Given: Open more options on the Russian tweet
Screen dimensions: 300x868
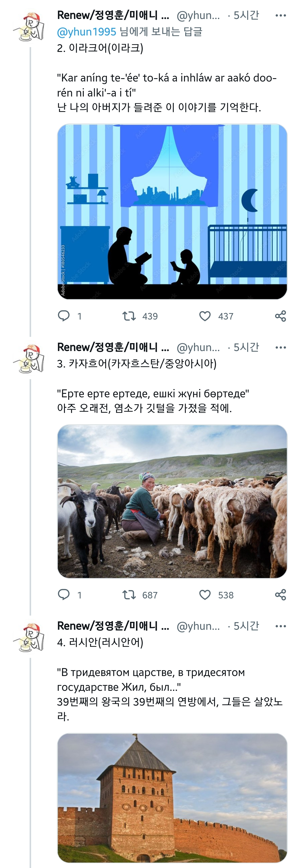Looking at the screenshot, I should point(280,626).
